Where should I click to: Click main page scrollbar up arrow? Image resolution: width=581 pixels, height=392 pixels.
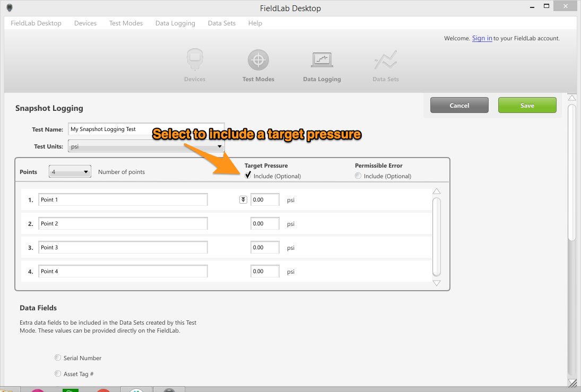(x=572, y=98)
